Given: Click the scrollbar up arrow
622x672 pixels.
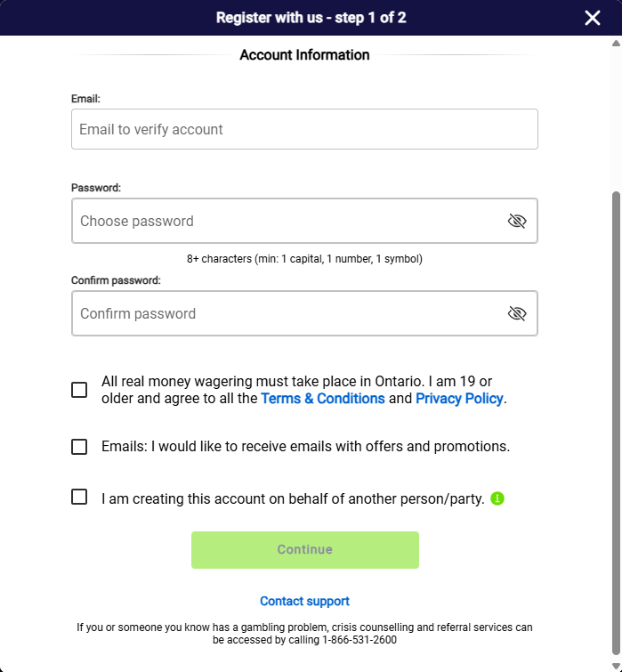Looking at the screenshot, I should tap(616, 44).
